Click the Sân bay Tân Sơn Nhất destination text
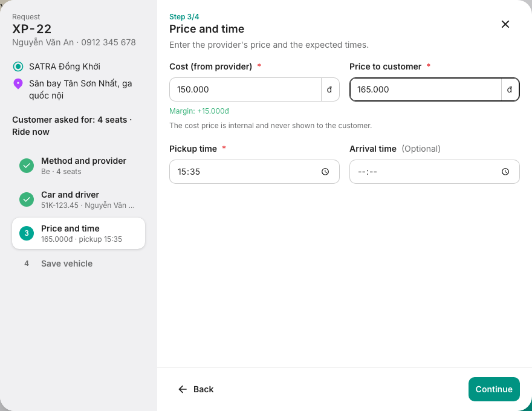 [80, 89]
